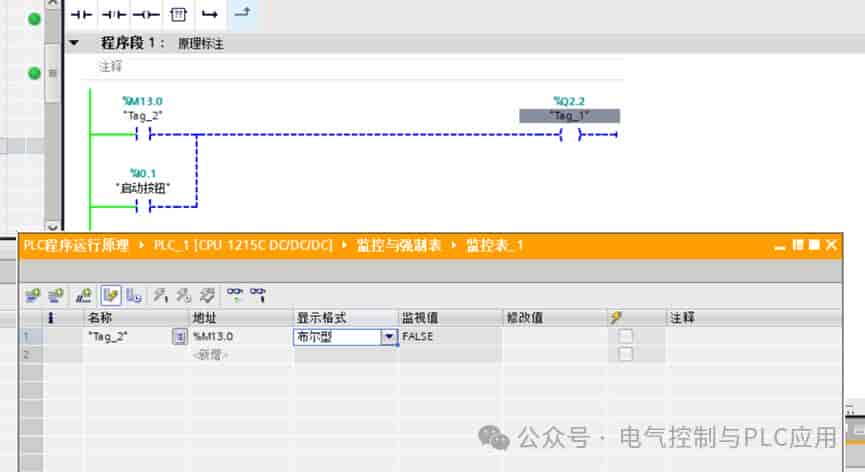Expand the breadcrumb arrow after PLC程序运行原理

(x=141, y=245)
